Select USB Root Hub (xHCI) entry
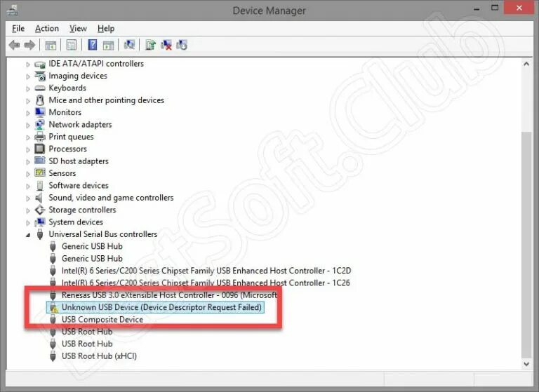The width and height of the screenshot is (539, 392). click(x=99, y=356)
